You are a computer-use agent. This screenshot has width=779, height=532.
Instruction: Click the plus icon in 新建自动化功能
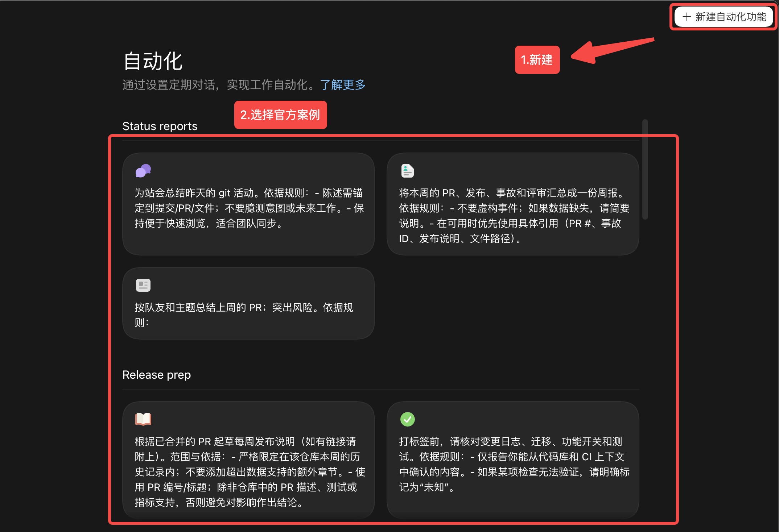coord(687,17)
